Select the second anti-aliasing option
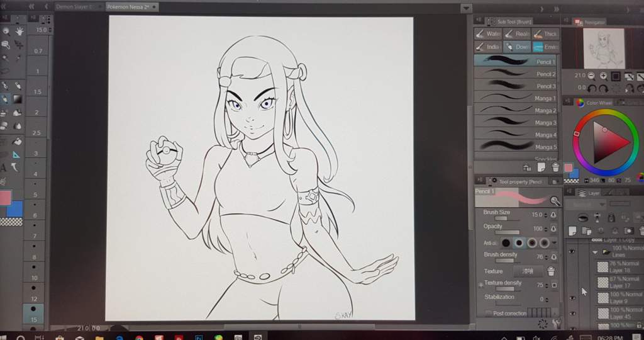The image size is (644, 340). [519, 243]
